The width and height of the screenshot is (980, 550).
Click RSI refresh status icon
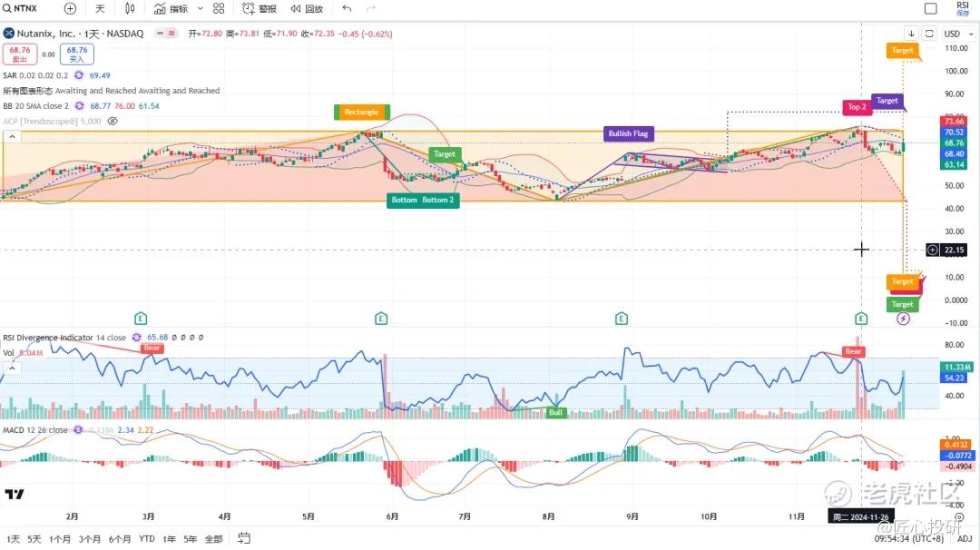point(137,338)
